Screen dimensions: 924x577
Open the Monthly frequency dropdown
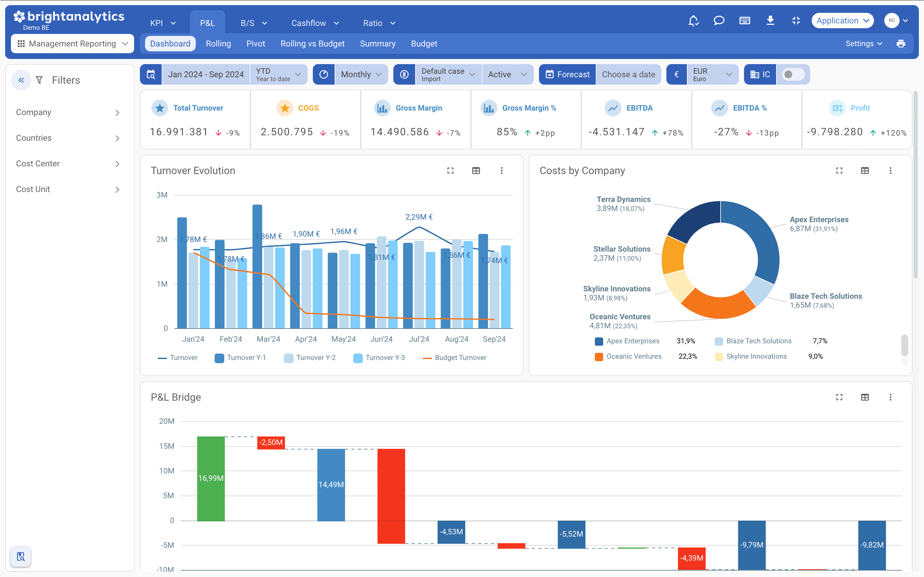(x=360, y=74)
